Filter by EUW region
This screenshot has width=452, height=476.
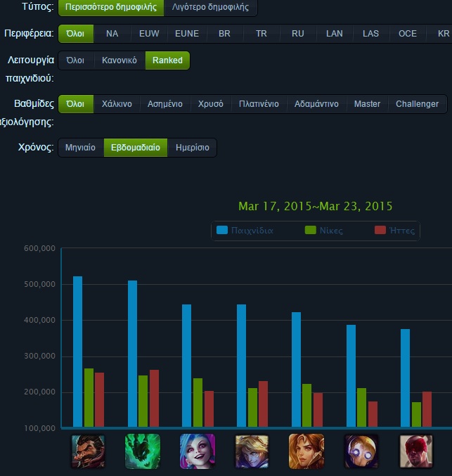149,33
